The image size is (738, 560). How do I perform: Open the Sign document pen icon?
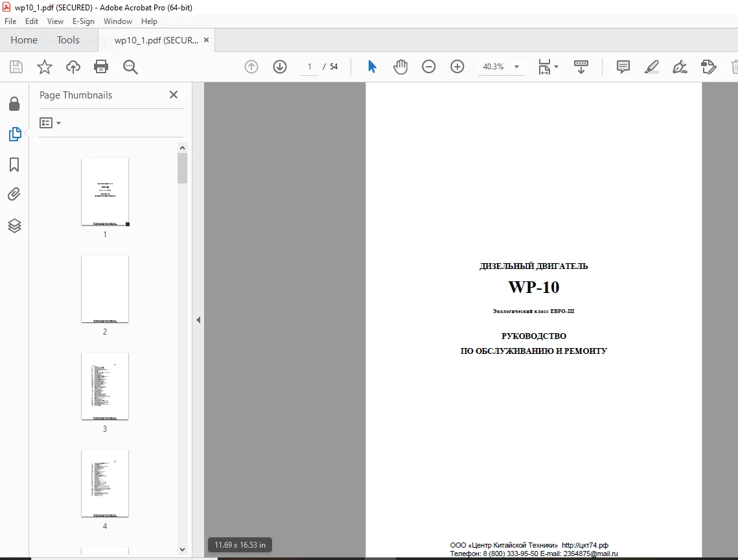click(680, 67)
